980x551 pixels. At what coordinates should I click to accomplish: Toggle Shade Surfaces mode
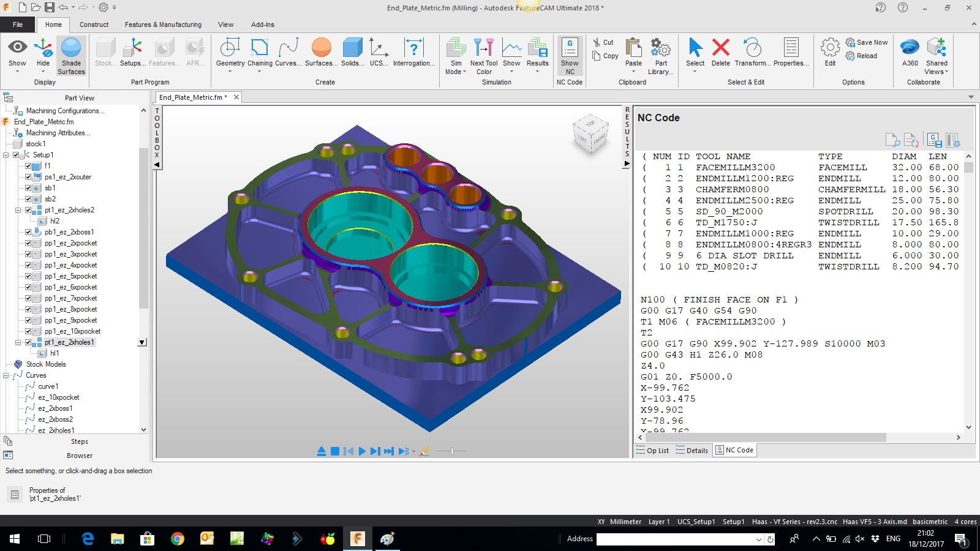(x=71, y=56)
